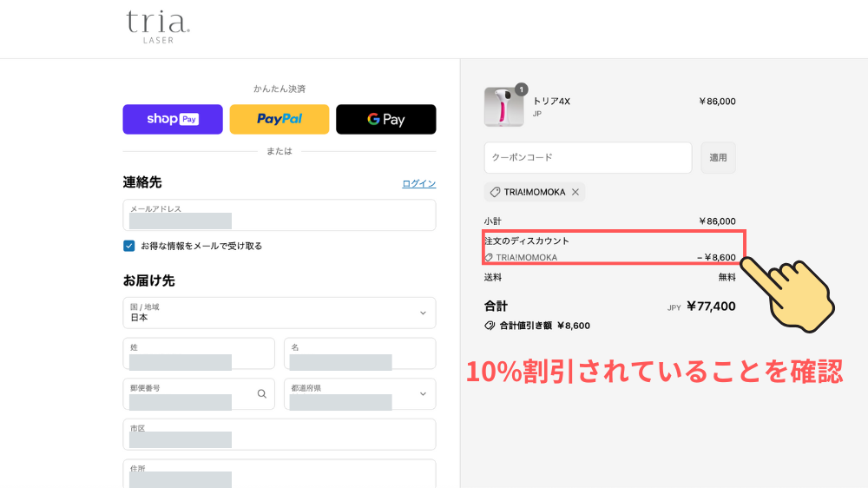
Task: Click the quantity badge on product image
Action: coord(521,89)
